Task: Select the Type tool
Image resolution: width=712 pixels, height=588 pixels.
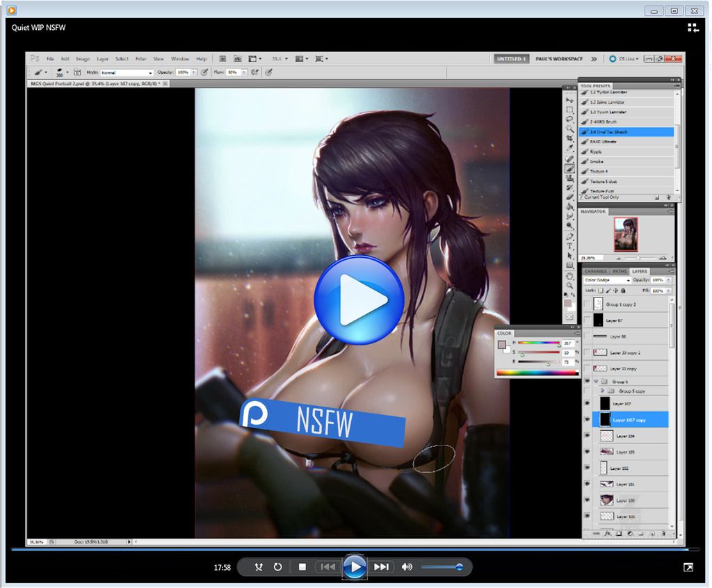Action: [x=569, y=246]
